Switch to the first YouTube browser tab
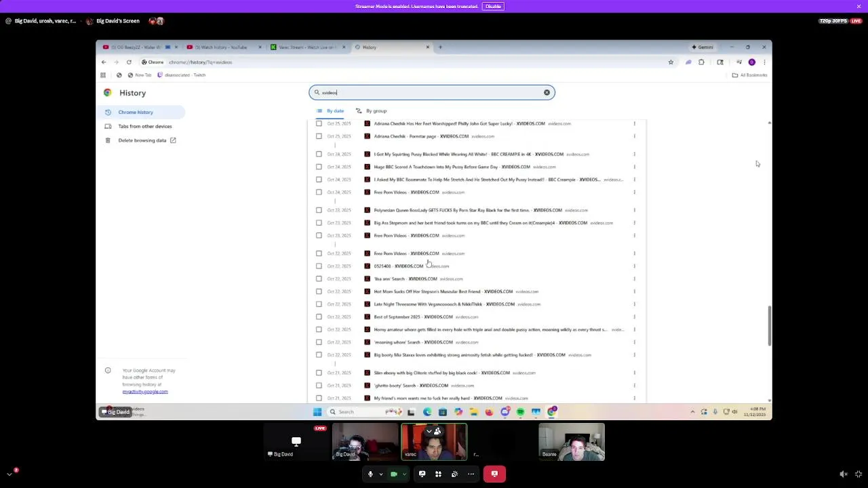Image resolution: width=868 pixels, height=488 pixels. click(140, 47)
